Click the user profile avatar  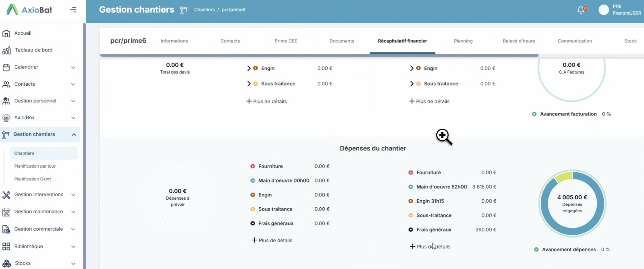tap(603, 10)
